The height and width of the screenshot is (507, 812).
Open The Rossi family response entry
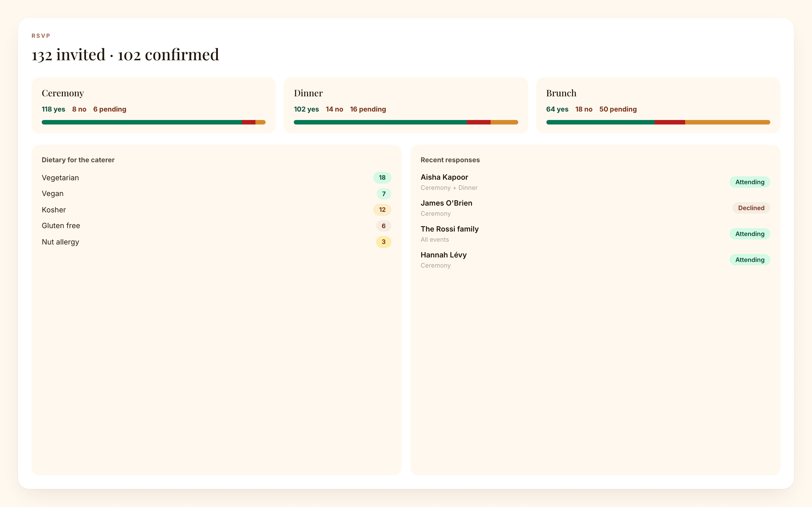point(595,234)
